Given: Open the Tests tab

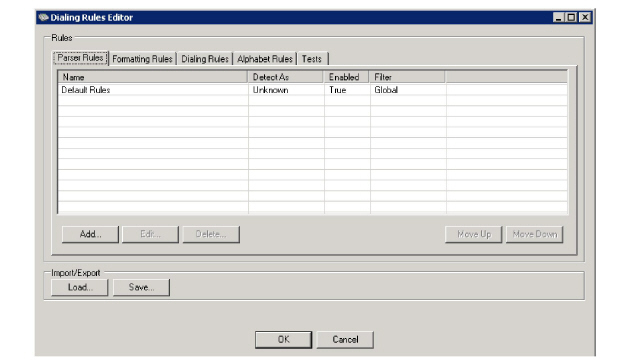Looking at the screenshot, I should (312, 59).
